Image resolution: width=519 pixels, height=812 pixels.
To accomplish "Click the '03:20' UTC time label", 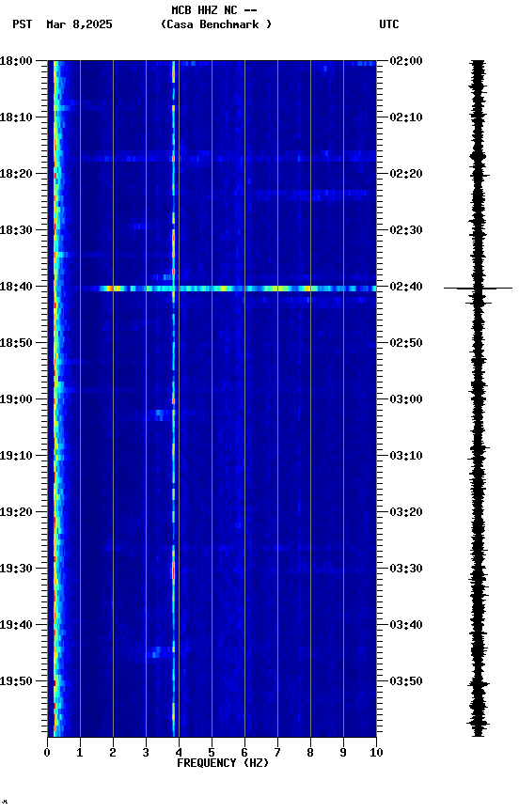I will point(406,512).
